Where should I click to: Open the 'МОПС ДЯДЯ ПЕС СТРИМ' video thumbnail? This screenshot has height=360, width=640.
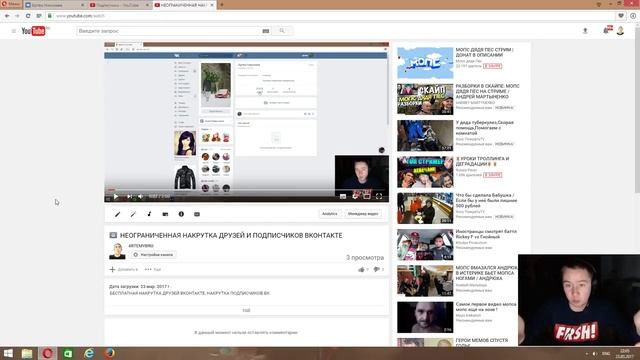(x=425, y=63)
